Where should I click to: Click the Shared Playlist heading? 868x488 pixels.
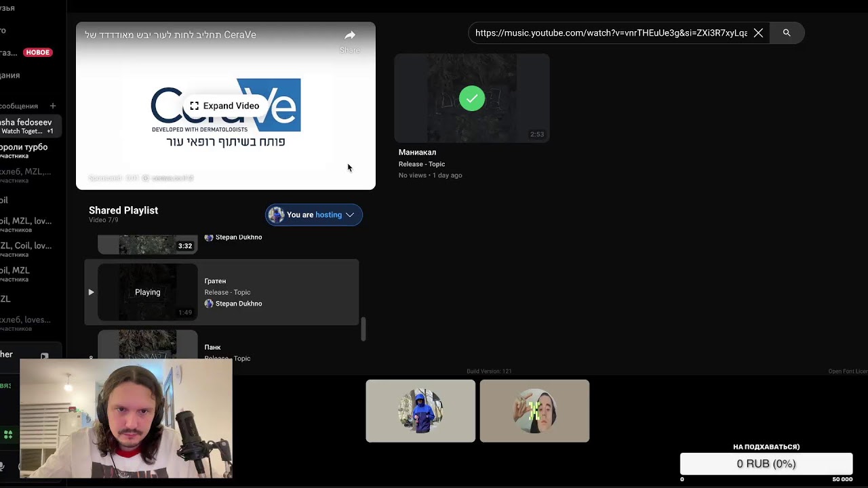point(123,210)
